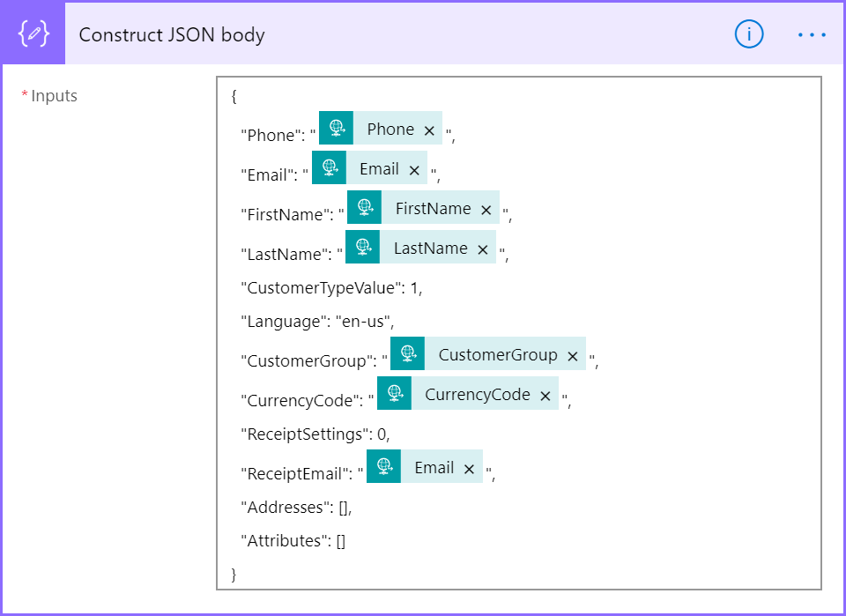This screenshot has height=616, width=846.
Task: Remove the CurrencyCode dynamic content token
Action: pos(545,396)
